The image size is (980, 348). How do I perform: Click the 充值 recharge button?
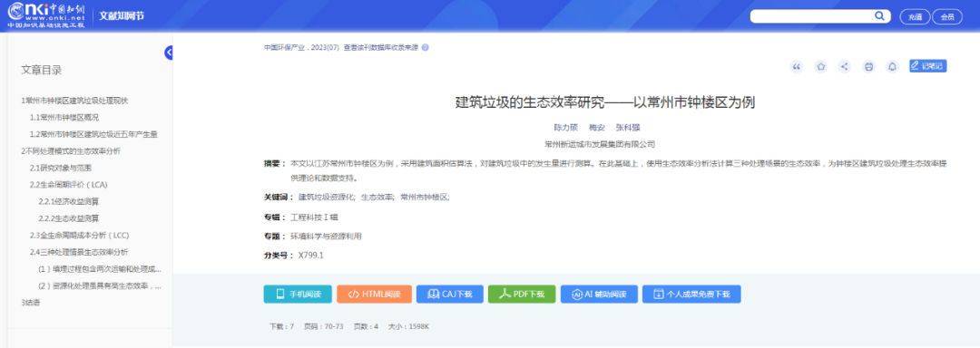click(915, 17)
